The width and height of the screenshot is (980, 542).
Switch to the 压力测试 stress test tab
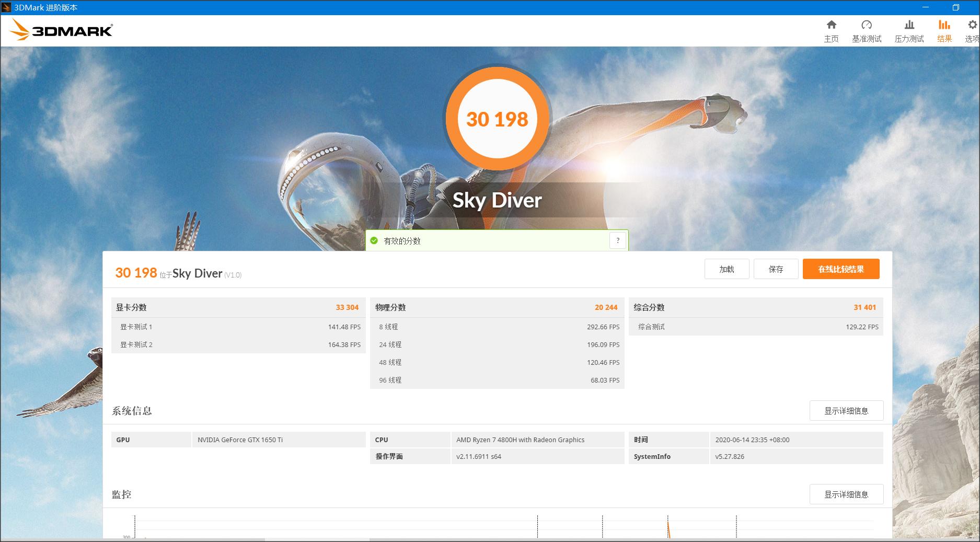pyautogui.click(x=909, y=31)
